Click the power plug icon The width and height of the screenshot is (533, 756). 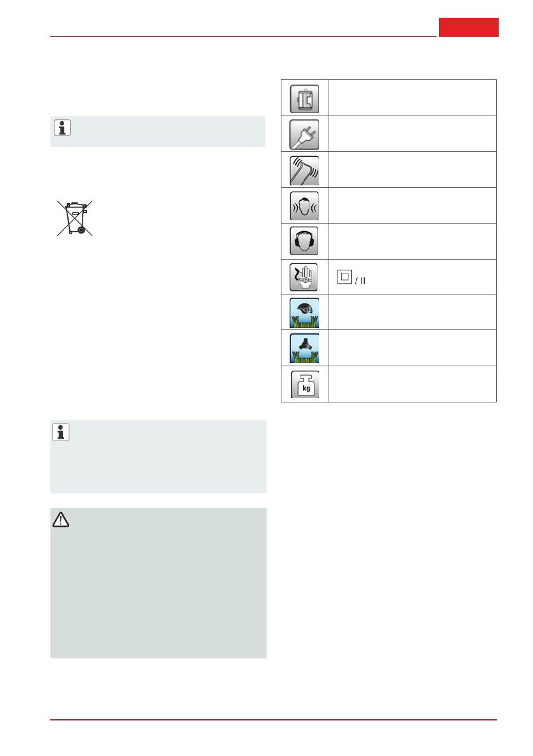click(x=304, y=133)
